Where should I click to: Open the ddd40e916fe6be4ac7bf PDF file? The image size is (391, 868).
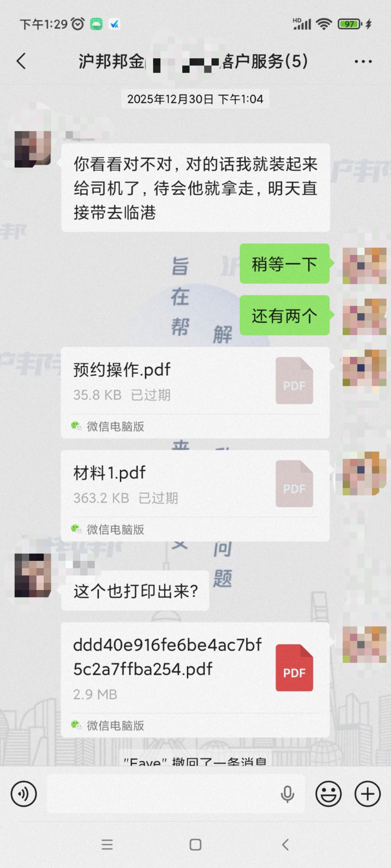[195, 680]
